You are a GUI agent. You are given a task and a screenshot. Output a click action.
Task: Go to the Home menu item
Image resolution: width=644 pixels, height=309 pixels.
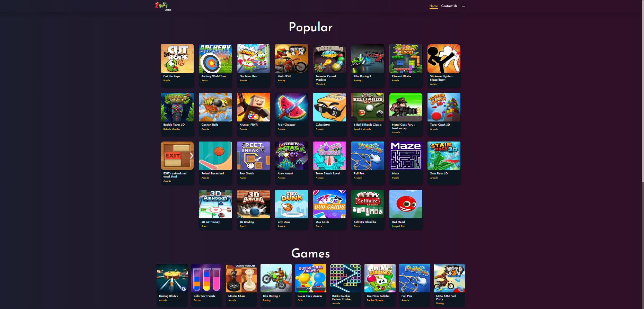click(433, 6)
